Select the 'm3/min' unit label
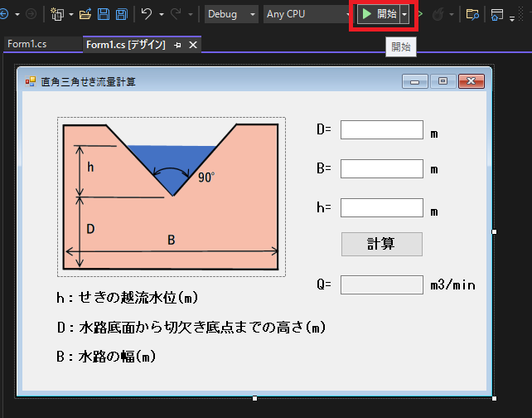 pos(452,285)
